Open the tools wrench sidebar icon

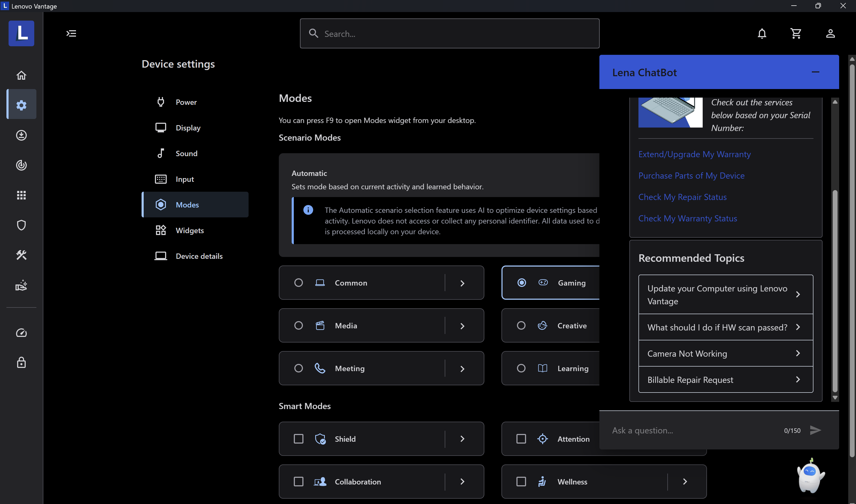[x=21, y=255]
